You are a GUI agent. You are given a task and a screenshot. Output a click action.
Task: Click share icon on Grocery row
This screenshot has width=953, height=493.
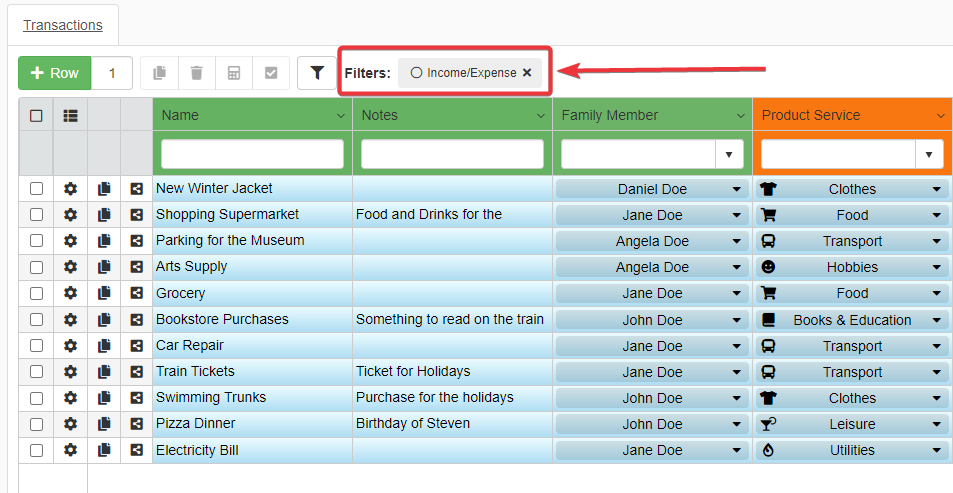(136, 293)
